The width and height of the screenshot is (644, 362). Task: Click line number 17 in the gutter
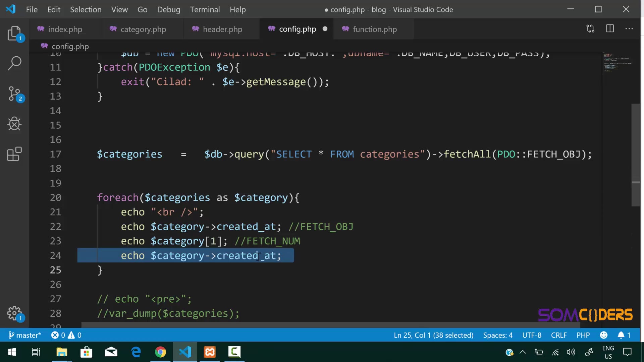coord(56,154)
